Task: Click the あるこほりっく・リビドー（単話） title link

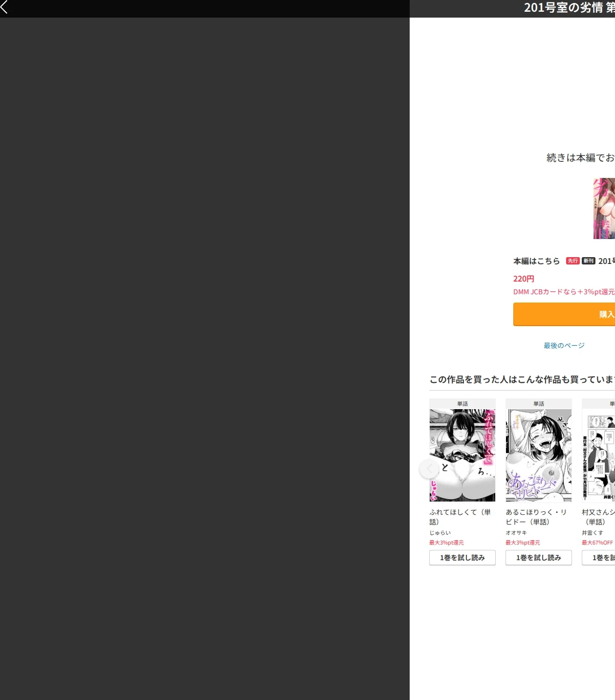Action: pos(536,517)
